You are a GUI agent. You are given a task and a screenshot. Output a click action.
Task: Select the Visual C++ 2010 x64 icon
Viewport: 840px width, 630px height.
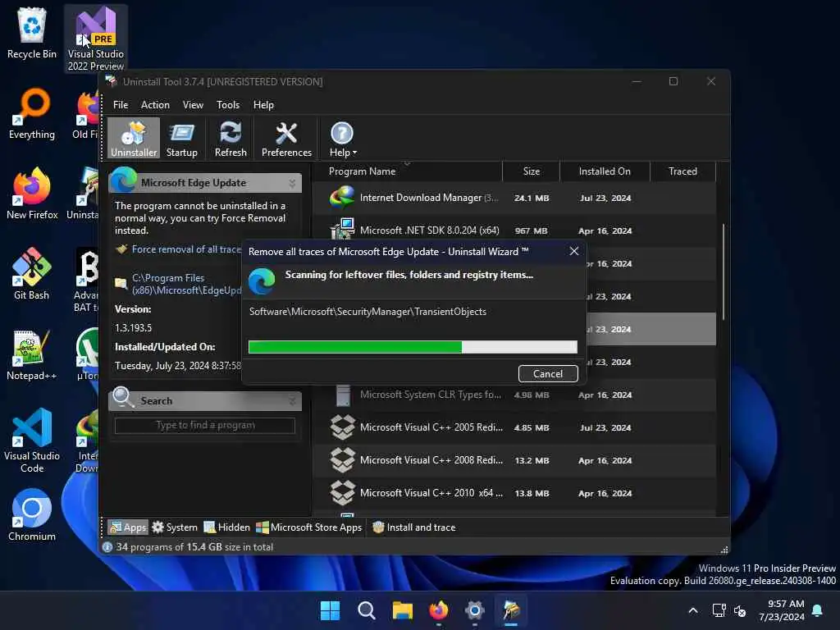pos(342,493)
